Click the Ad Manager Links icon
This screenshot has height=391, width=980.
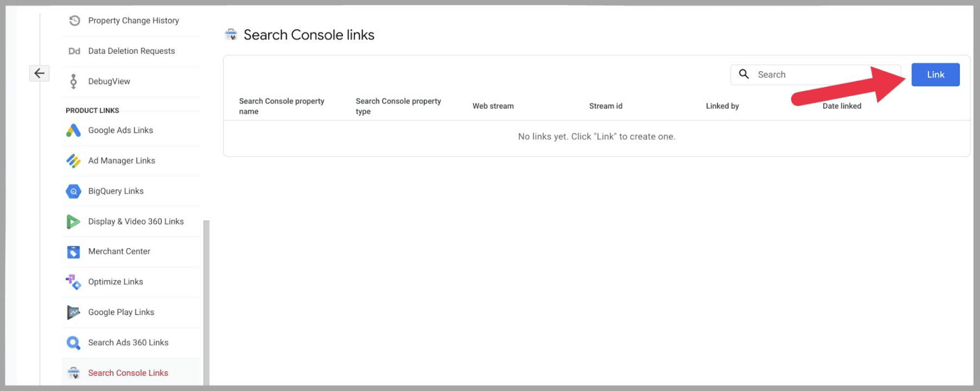point(73,161)
